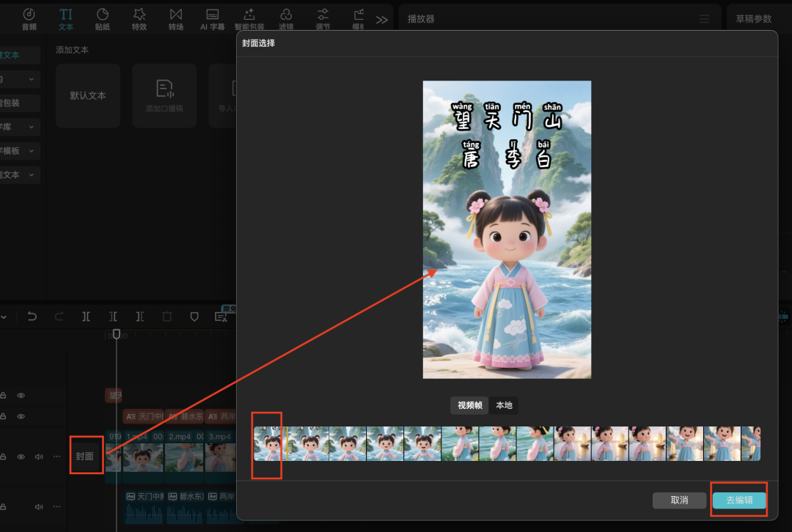Viewport: 792px width, 532px height.
Task: Toggle visibility of the topmost text track
Action: point(21,396)
